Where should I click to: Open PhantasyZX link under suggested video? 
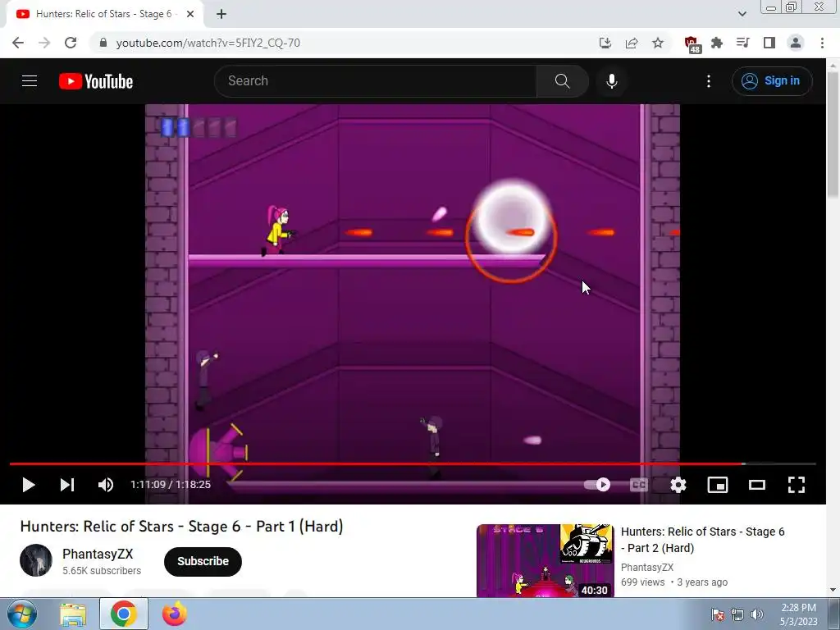click(x=647, y=568)
